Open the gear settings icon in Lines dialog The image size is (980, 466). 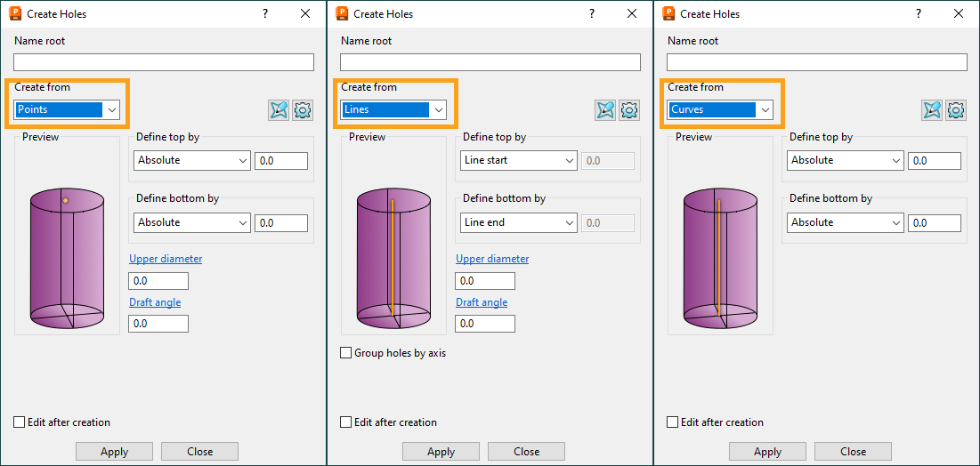tap(630, 110)
